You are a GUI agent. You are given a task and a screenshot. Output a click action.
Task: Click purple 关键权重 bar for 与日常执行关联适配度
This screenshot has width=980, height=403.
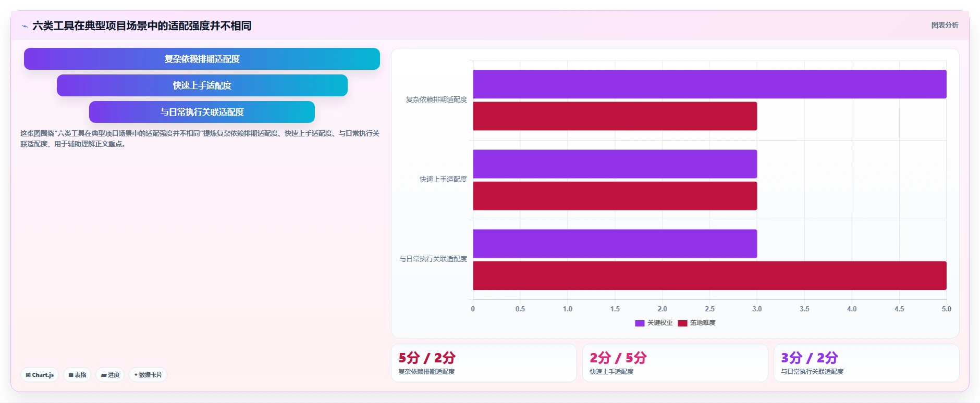(615, 244)
